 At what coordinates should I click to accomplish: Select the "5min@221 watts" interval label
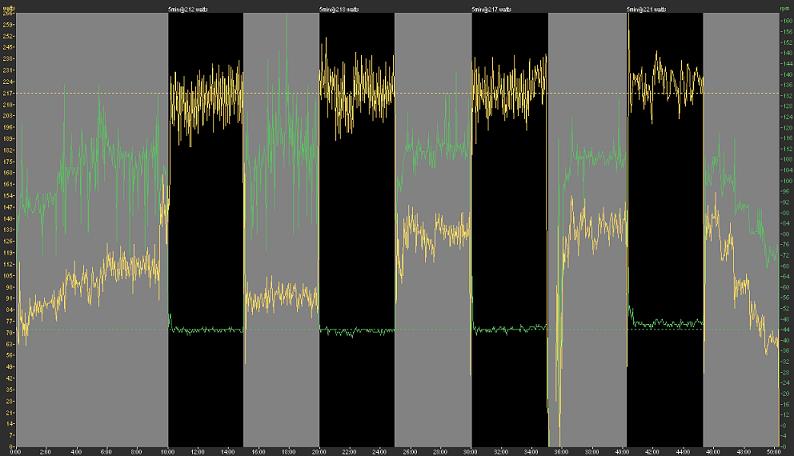point(646,8)
